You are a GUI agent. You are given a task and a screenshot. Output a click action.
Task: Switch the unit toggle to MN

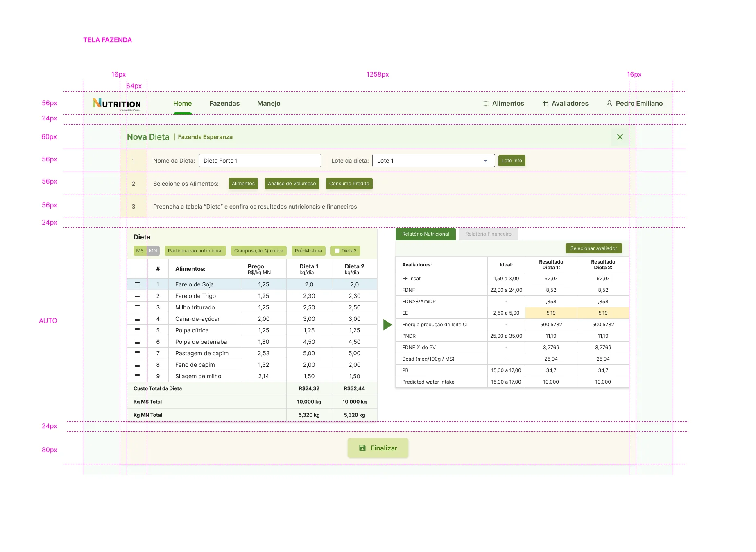[x=153, y=251]
